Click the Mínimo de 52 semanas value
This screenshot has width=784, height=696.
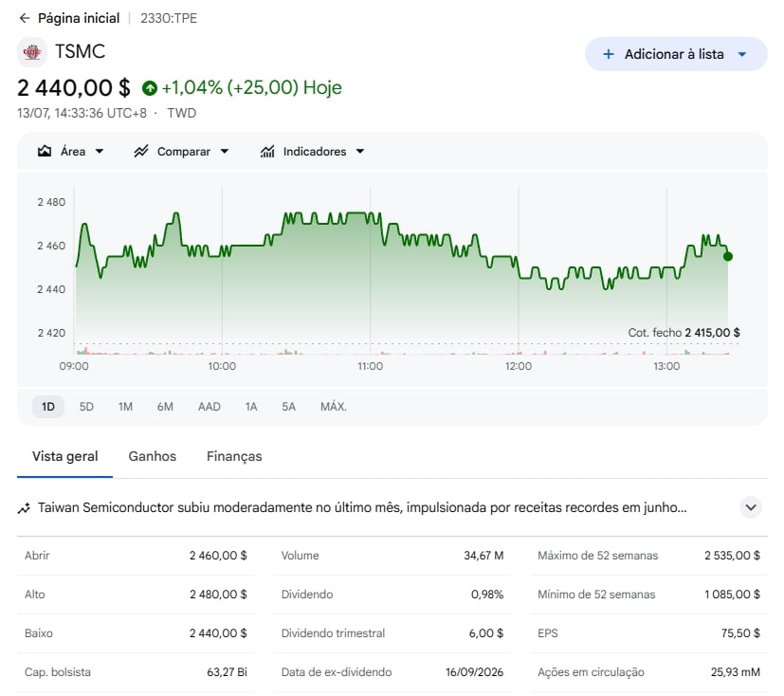tap(732, 595)
